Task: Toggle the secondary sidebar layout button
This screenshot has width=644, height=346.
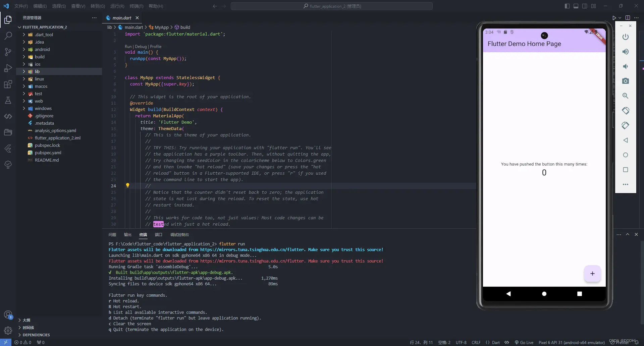Action: tap(585, 6)
